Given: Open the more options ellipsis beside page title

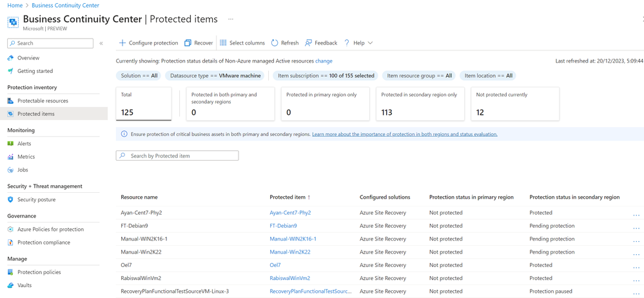Looking at the screenshot, I should click(x=231, y=19).
